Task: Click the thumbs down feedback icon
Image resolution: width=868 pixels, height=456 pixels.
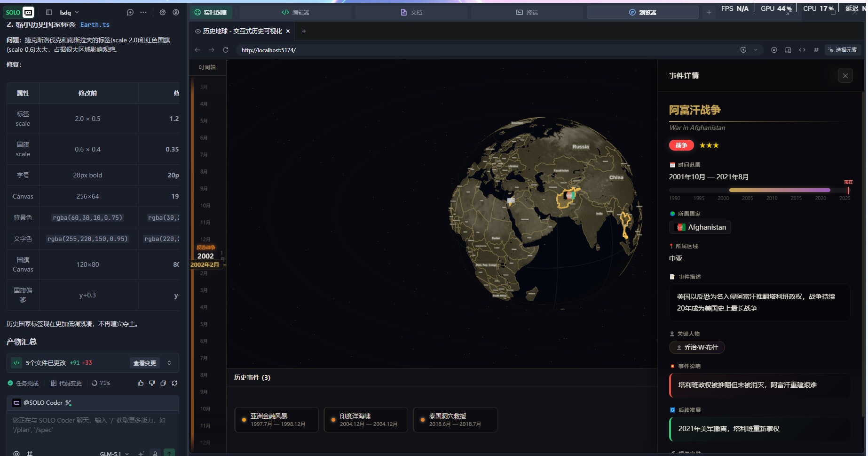Action: (152, 383)
